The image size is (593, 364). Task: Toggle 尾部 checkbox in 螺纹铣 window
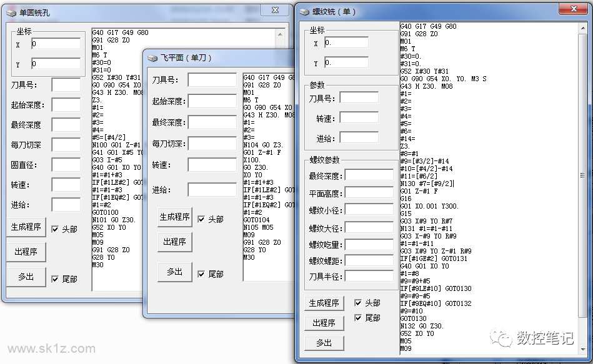click(x=358, y=318)
